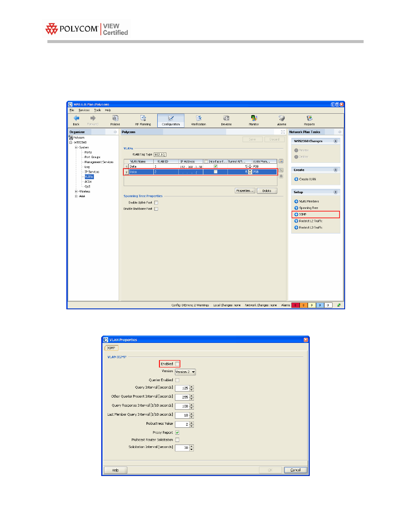Click Cancel in VLAN Properties dialog
Image resolution: width=411 pixels, height=532 pixels.
(x=296, y=470)
